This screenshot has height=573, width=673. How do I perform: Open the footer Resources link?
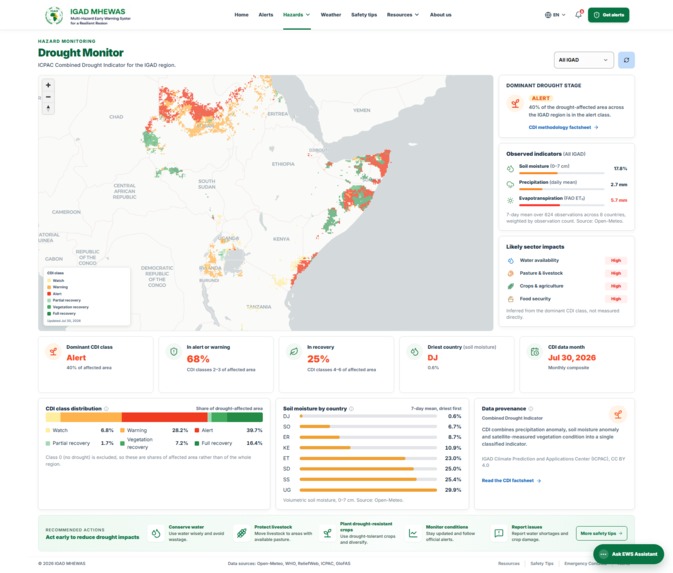click(x=509, y=564)
